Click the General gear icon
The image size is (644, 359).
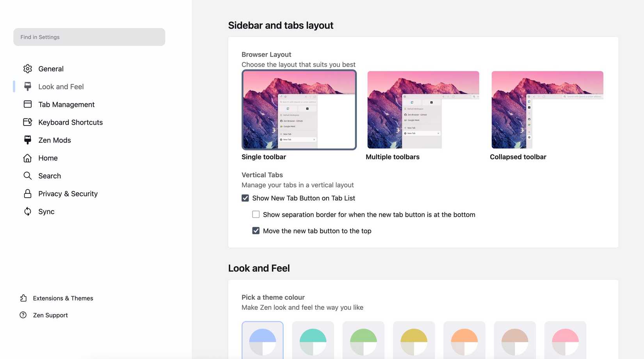27,69
